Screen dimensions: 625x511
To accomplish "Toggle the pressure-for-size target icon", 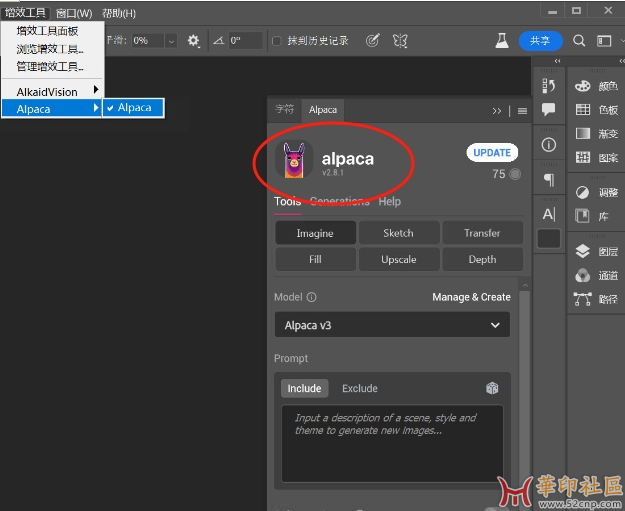I will [372, 40].
